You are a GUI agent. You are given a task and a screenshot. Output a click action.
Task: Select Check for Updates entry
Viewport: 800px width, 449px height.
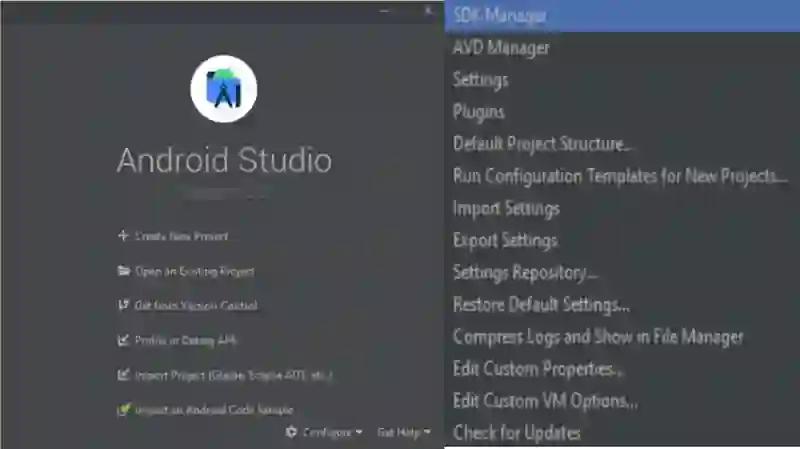click(x=622, y=433)
